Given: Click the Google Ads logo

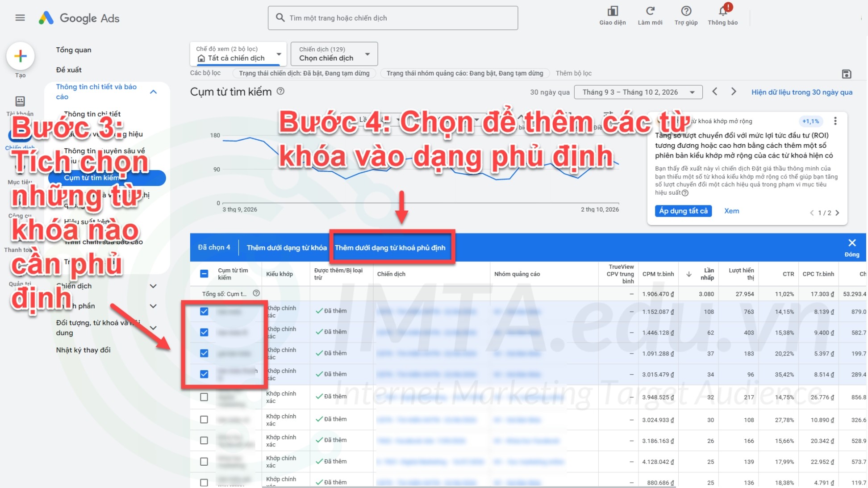Looking at the screenshot, I should click(79, 18).
